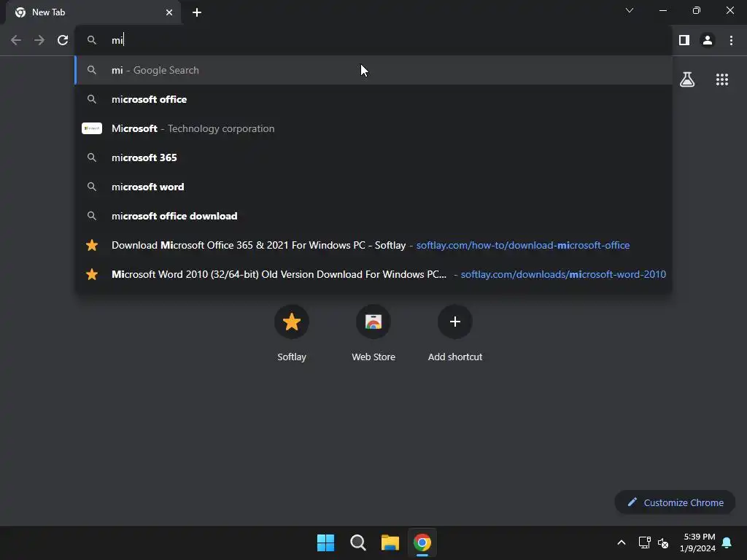This screenshot has width=747, height=560.
Task: Click the Forward navigation arrow
Action: click(39, 41)
